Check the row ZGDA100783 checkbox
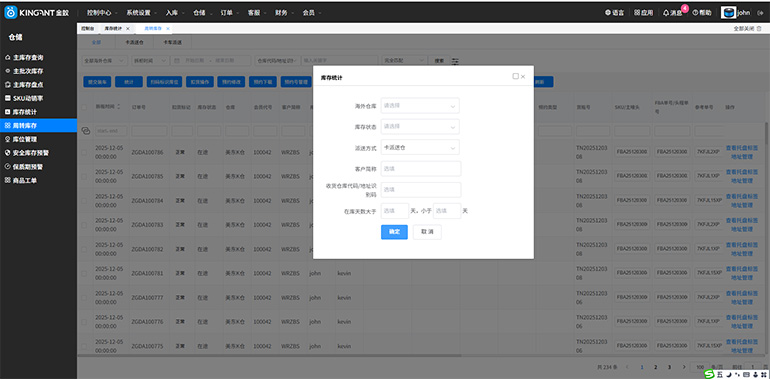The width and height of the screenshot is (770, 380). (x=84, y=225)
